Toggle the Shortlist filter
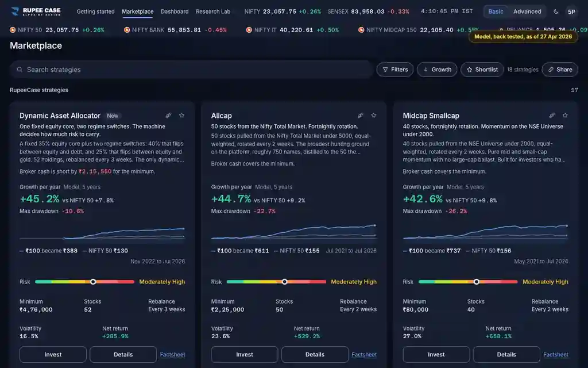Screen dimensions: 588x368 [482, 70]
